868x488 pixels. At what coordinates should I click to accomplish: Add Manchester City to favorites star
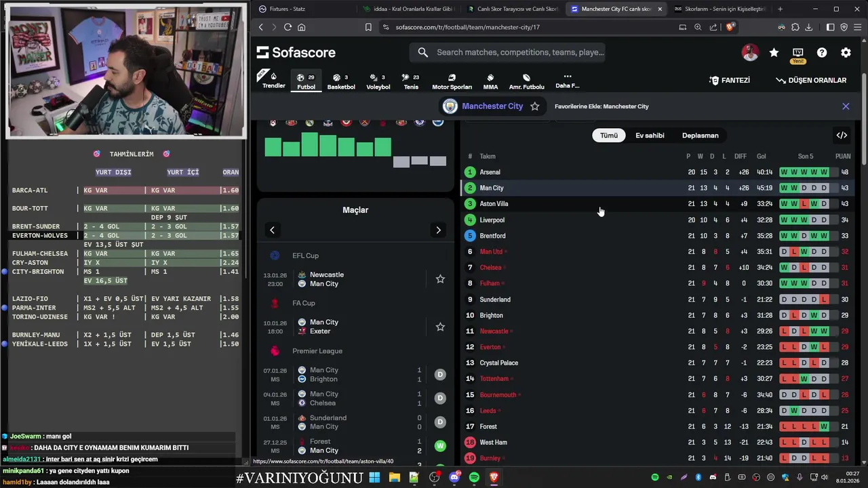535,106
